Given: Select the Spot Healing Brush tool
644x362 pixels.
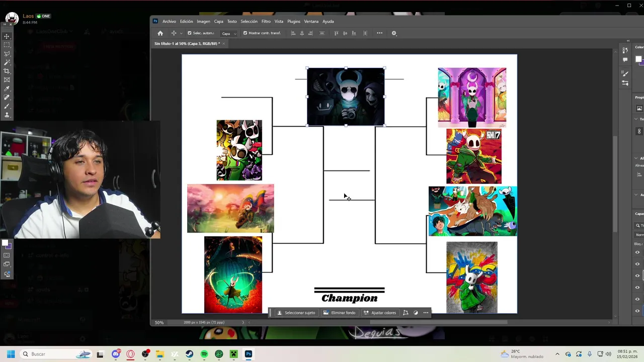Looking at the screenshot, I should (x=7, y=98).
